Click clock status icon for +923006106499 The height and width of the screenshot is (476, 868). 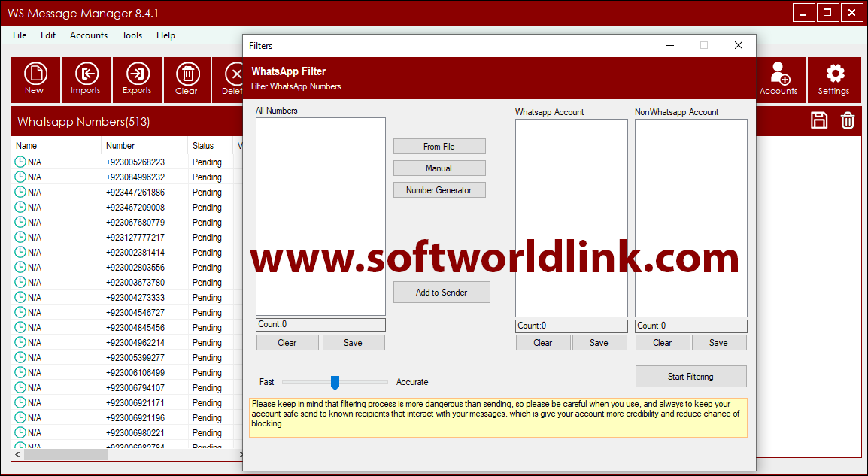tap(20, 372)
